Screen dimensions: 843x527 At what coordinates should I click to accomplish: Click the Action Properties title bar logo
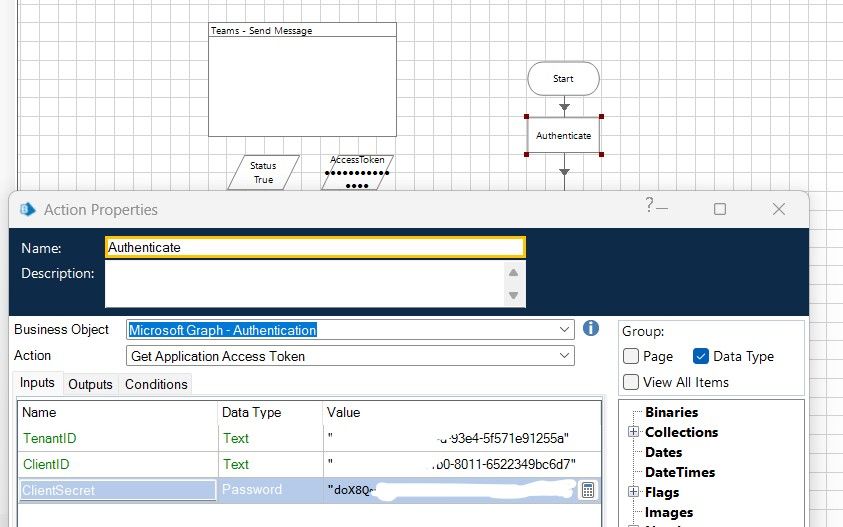28,209
